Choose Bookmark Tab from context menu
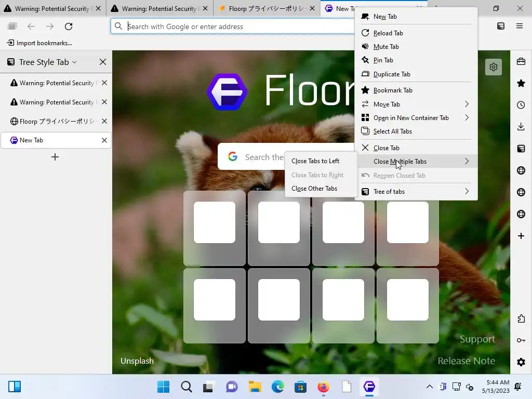Image resolution: width=532 pixels, height=399 pixels. pyautogui.click(x=416, y=90)
